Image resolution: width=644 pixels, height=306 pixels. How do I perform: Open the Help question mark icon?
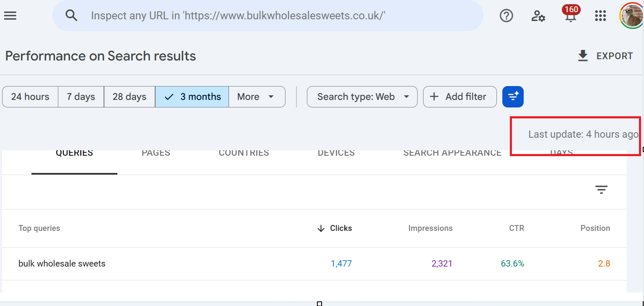point(506,16)
